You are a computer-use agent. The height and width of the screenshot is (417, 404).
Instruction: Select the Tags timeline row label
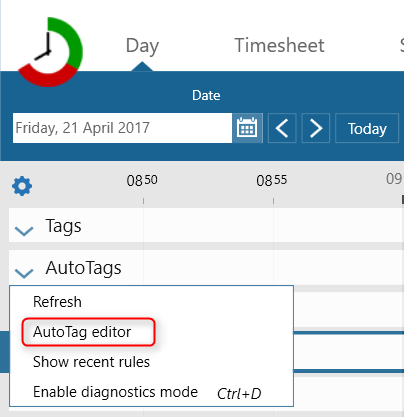[63, 226]
